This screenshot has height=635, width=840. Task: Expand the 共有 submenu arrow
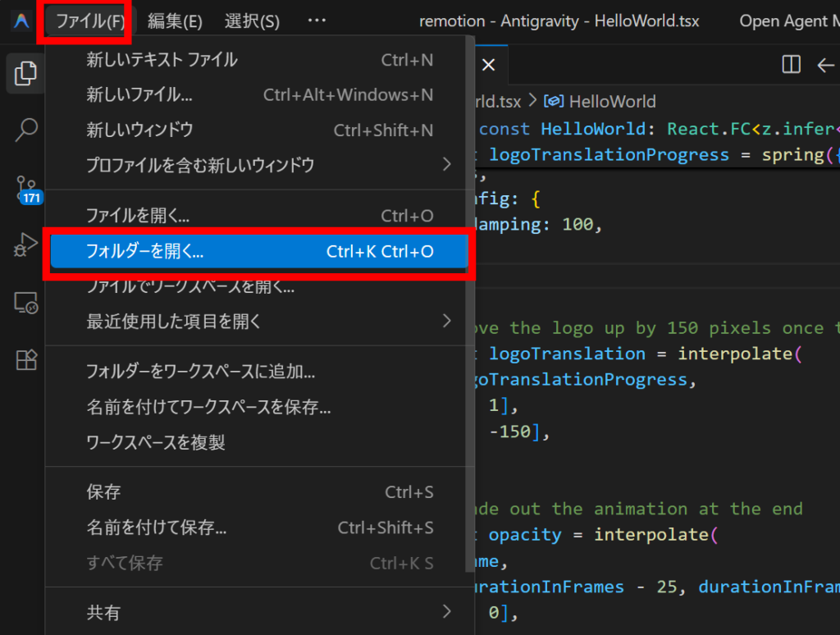[446, 611]
